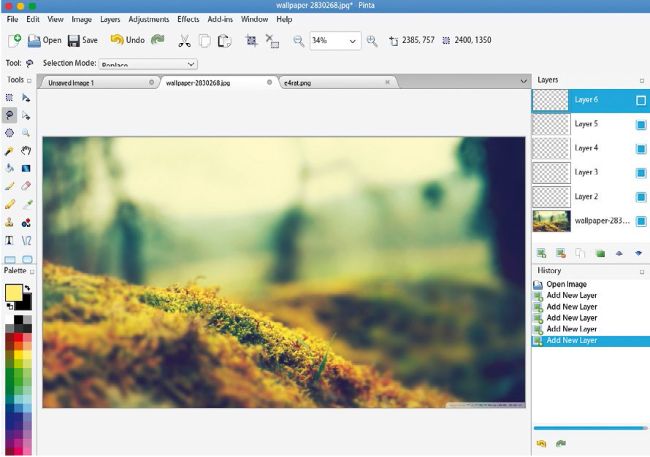This screenshot has width=650, height=457.
Task: Switch to the Unsaved Image 1 tab
Action: (x=72, y=82)
